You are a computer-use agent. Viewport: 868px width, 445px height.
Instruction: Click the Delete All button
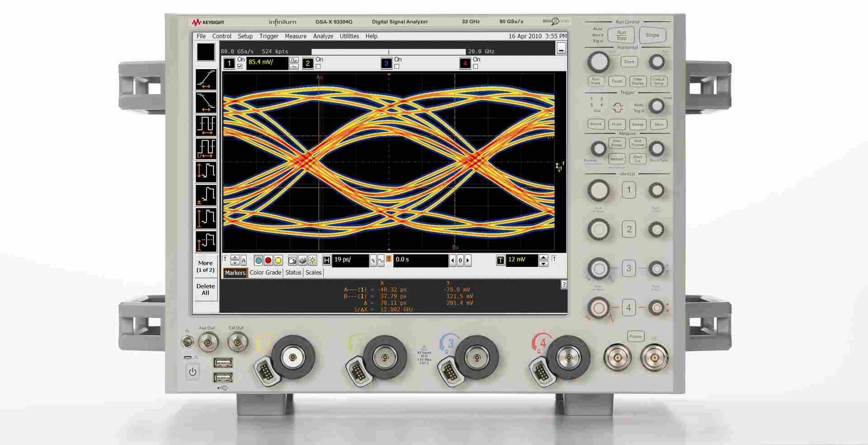click(x=205, y=289)
